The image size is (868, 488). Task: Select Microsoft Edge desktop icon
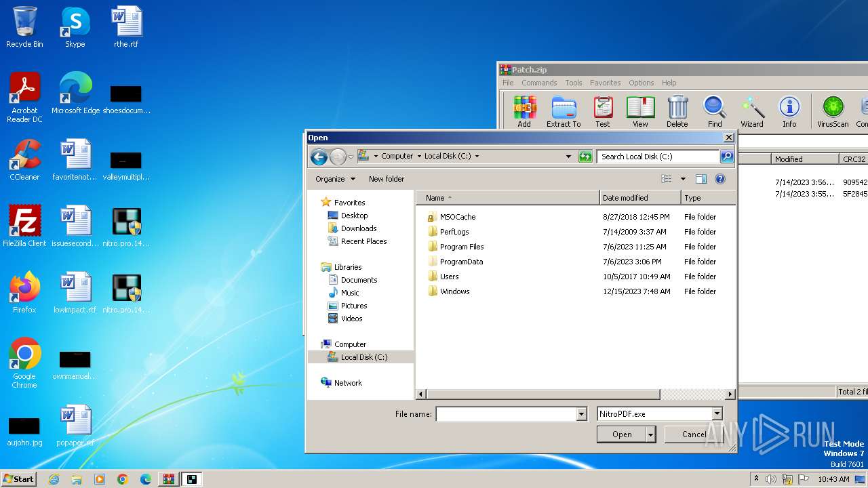(x=75, y=94)
